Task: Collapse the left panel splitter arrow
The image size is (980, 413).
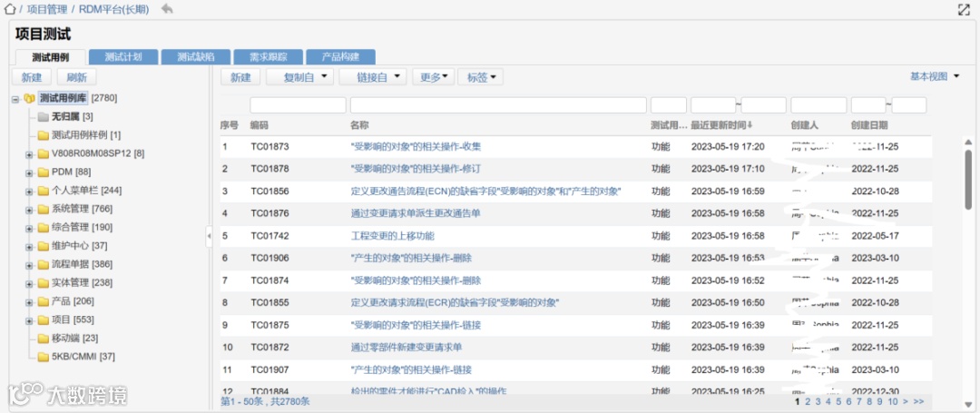Action: coord(210,236)
